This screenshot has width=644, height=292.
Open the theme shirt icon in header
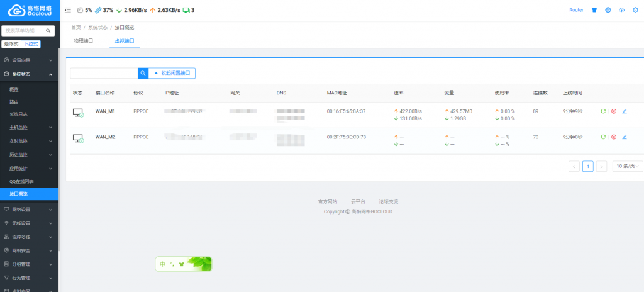point(594,10)
